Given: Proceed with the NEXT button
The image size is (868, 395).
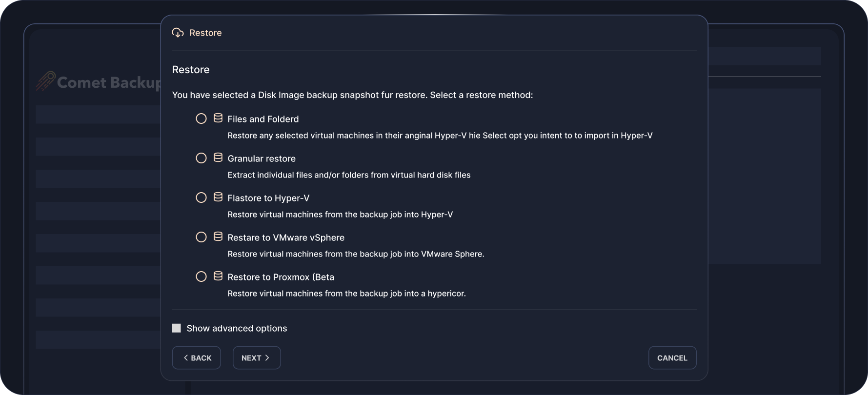Looking at the screenshot, I should tap(257, 358).
